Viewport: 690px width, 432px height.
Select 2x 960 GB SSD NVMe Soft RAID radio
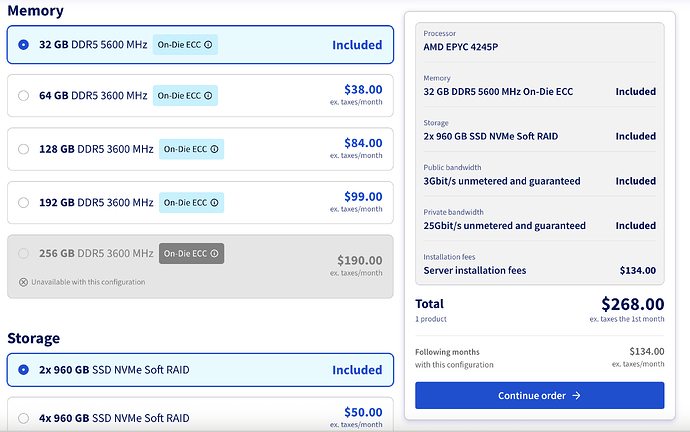tap(23, 370)
